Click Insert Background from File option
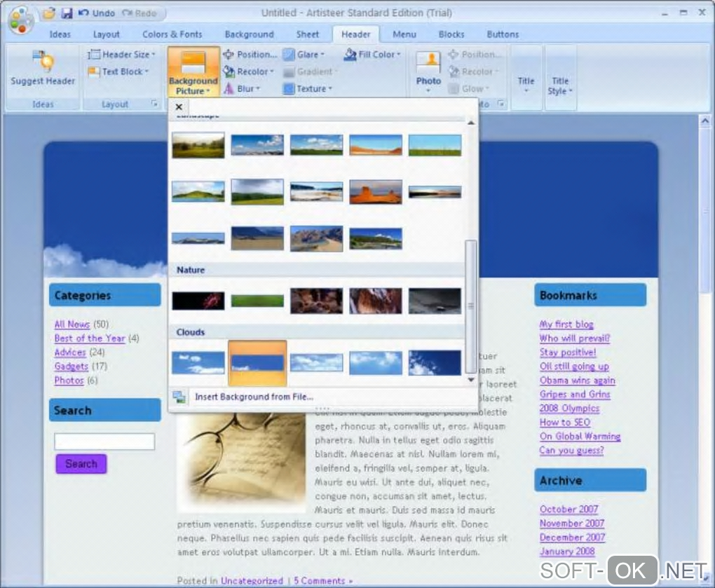This screenshot has height=588, width=715. coord(254,397)
